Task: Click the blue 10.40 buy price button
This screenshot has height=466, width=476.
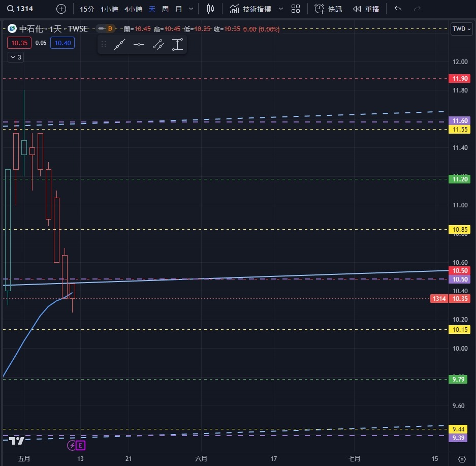Action: 62,43
